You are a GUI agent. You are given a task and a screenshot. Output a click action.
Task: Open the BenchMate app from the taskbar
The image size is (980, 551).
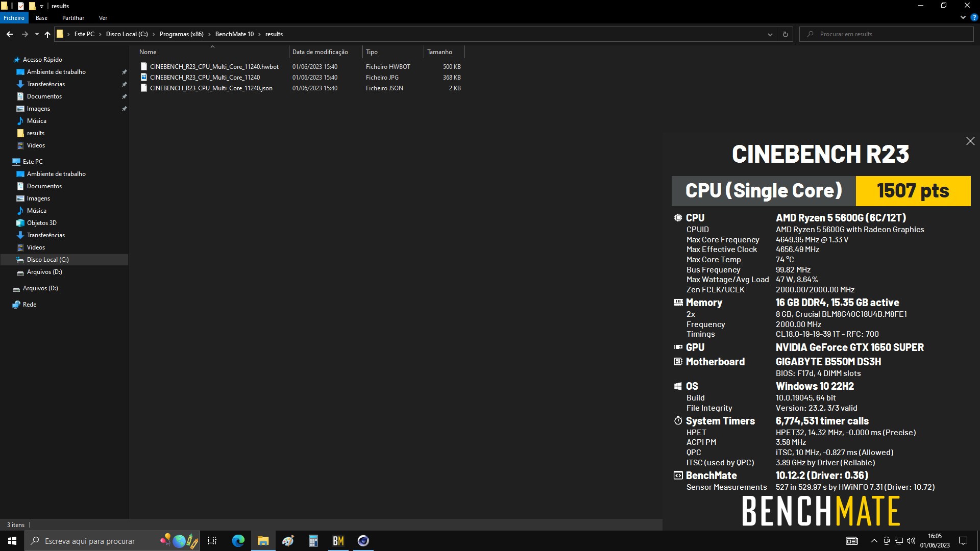click(x=338, y=541)
